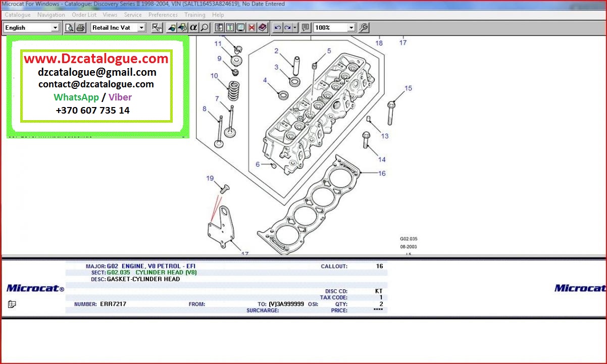Open the Navigation menu
Image resolution: width=607 pixels, height=364 pixels.
coord(51,15)
